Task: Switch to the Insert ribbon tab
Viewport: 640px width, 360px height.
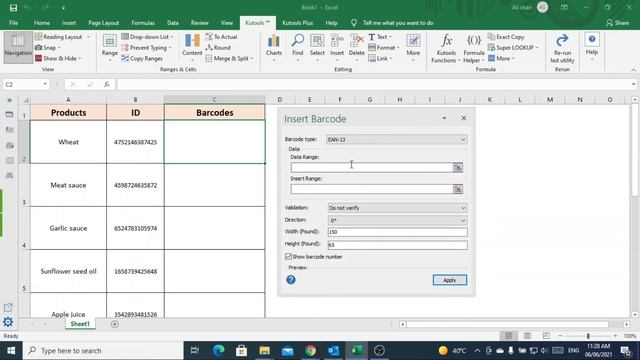Action: (x=69, y=23)
